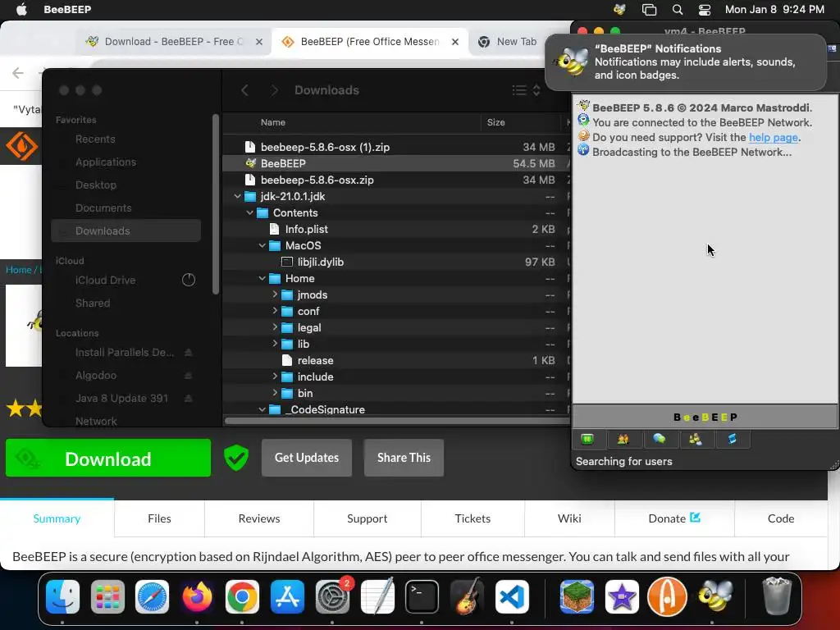Open Desktop in Finder sidebar
Screen dimensions: 840x630
(126, 185)
